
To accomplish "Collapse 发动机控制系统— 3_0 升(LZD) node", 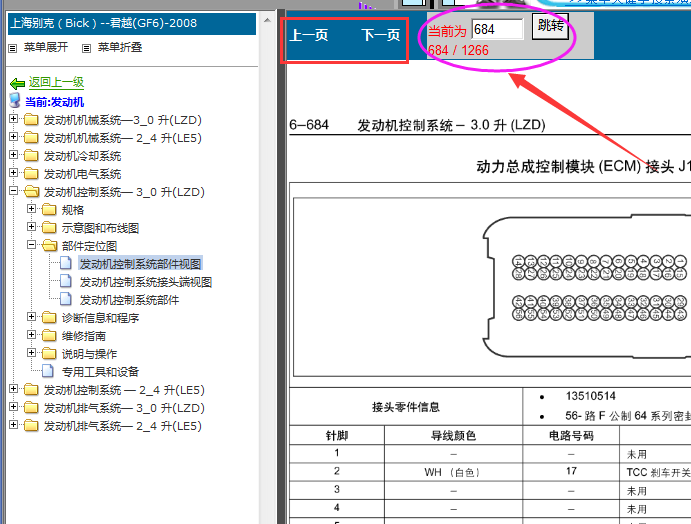I will click(14, 191).
